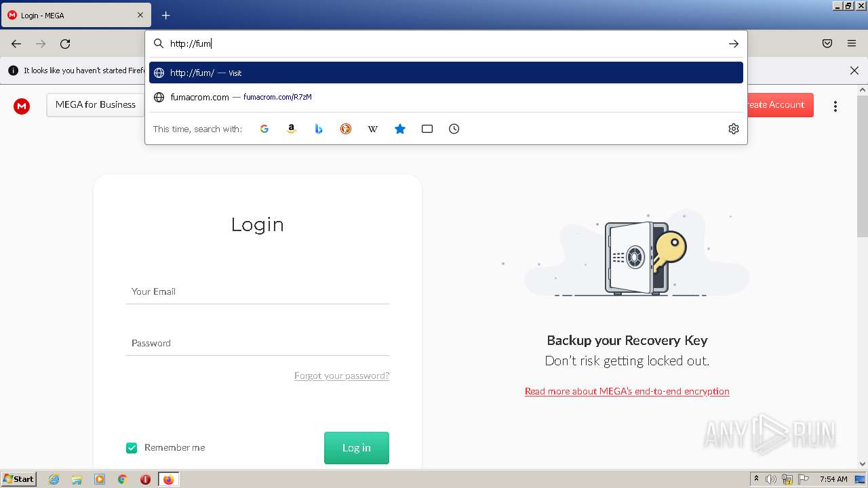The image size is (868, 488).
Task: Select the http://fum/ Visit suggestion
Action: tap(446, 73)
